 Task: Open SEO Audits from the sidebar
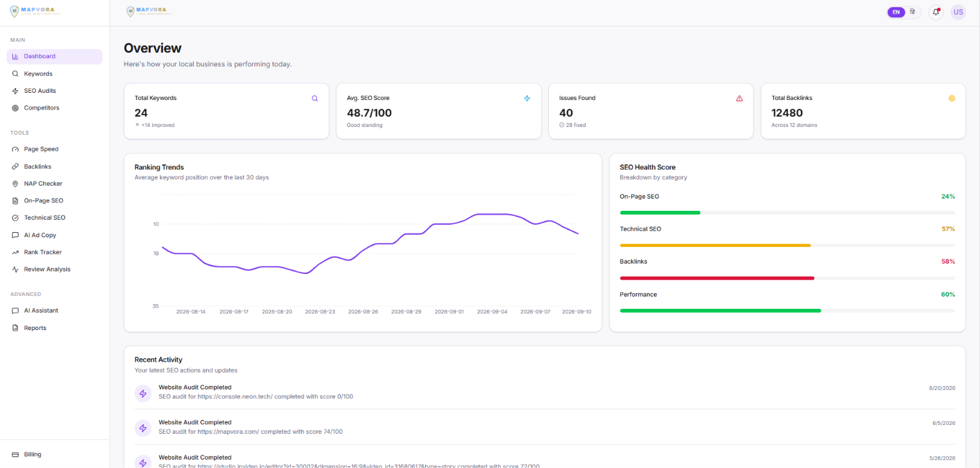coord(55,91)
